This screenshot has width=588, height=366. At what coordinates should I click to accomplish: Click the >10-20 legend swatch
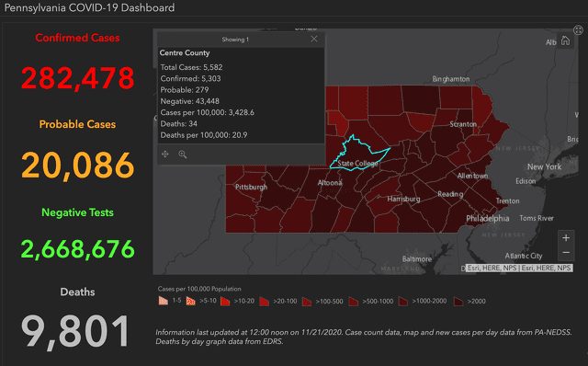(225, 301)
